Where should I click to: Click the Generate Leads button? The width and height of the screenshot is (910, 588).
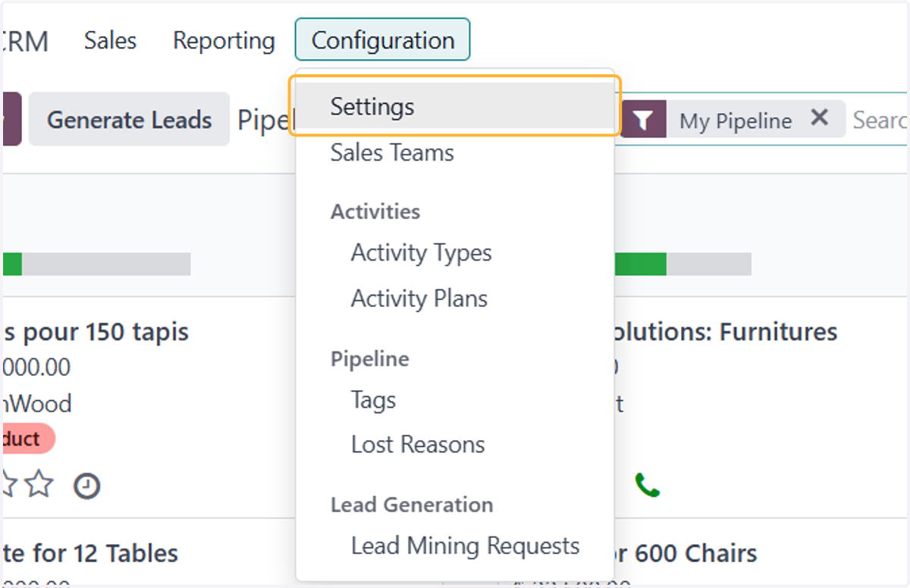click(x=129, y=120)
